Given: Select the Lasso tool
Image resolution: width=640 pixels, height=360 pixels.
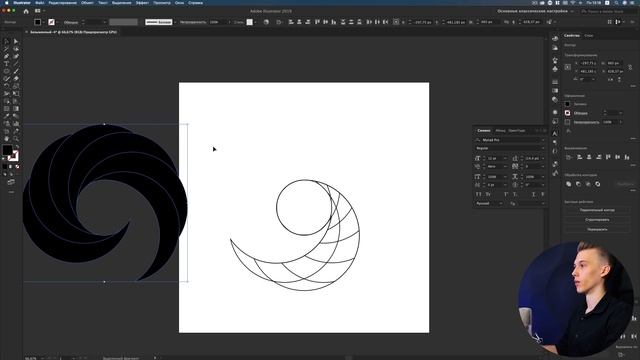Looking at the screenshot, I should 16,49.
